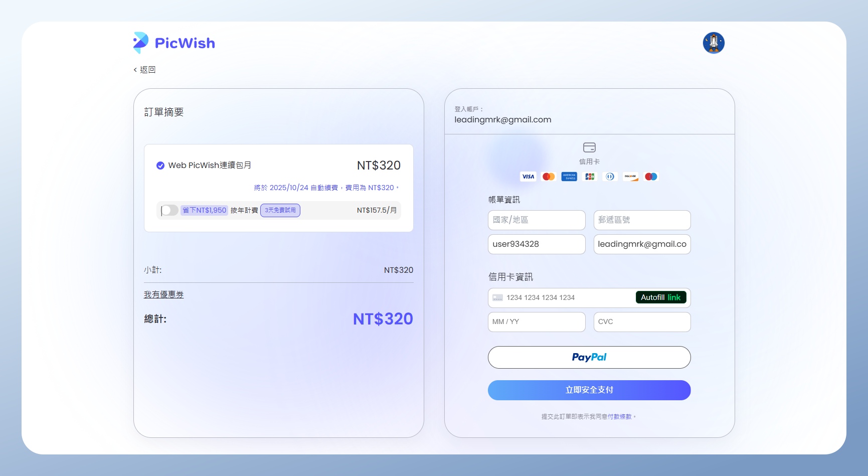Click the Discover card logo
This screenshot has width=868, height=476.
[630, 177]
